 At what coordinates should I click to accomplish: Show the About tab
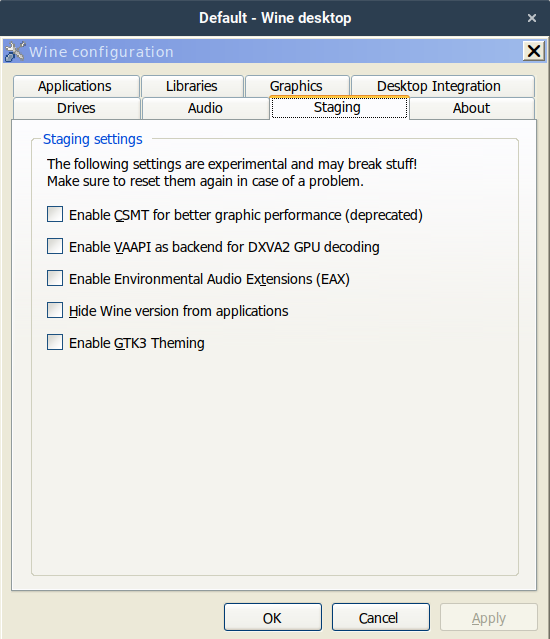[472, 108]
